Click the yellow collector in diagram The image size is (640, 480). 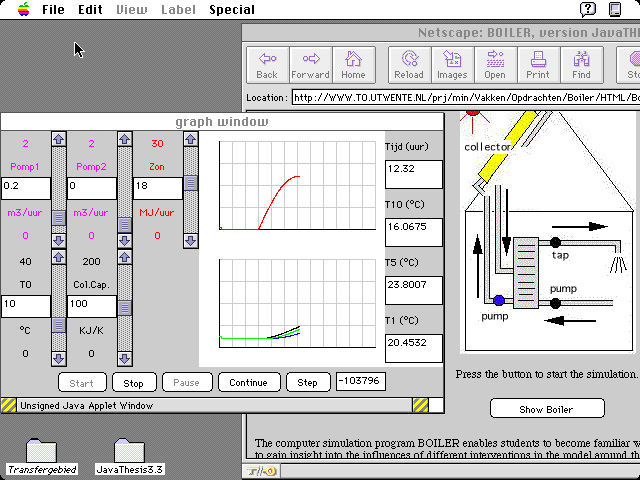coord(509,146)
